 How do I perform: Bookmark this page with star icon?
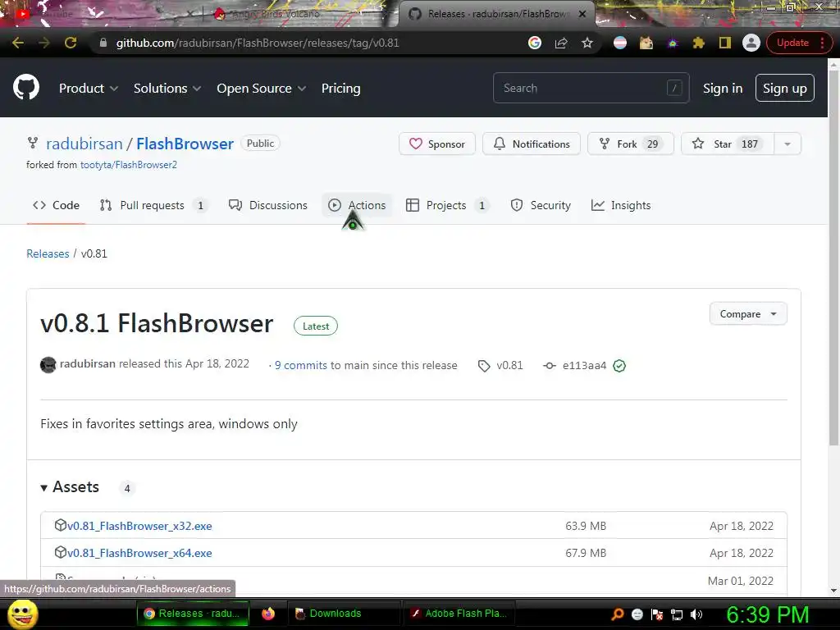pyautogui.click(x=587, y=43)
